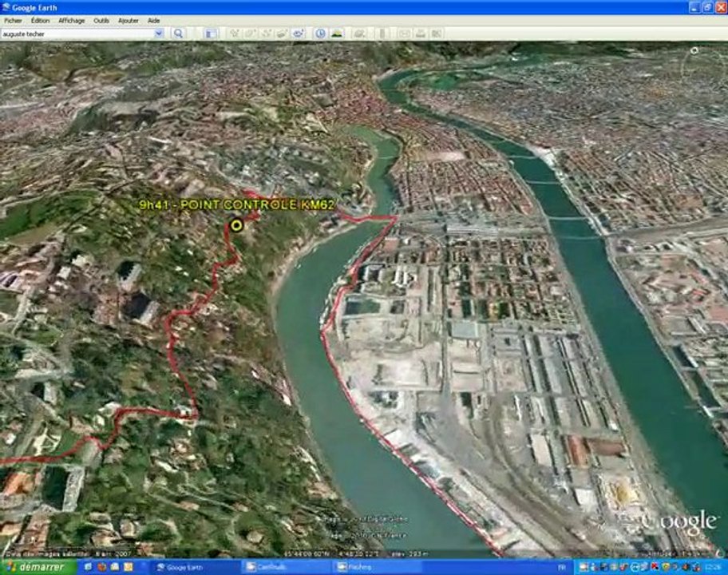The image size is (728, 575).
Task: Select the Ruler measurement tool
Action: 382,34
